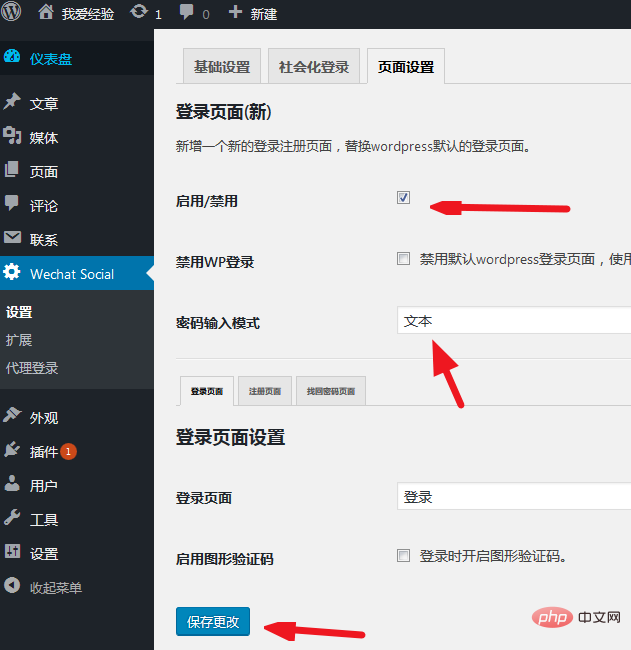The image size is (631, 650).
Task: Collapse sidebar with 收起菜单
Action: tap(55, 588)
